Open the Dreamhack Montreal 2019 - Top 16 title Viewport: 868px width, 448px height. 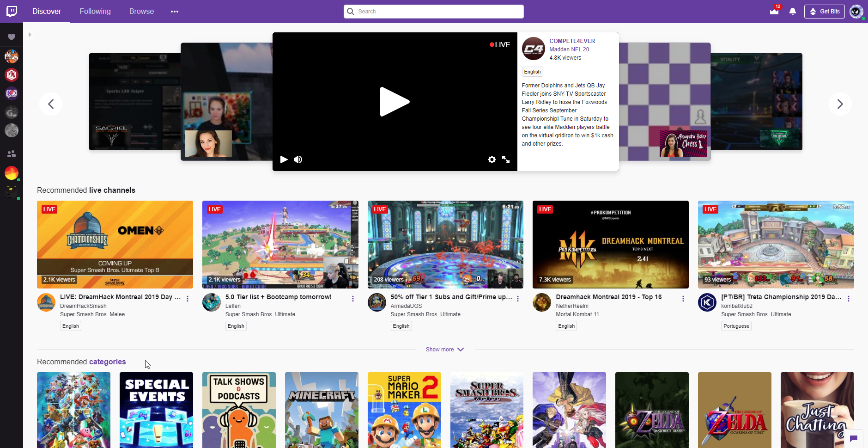pyautogui.click(x=609, y=297)
